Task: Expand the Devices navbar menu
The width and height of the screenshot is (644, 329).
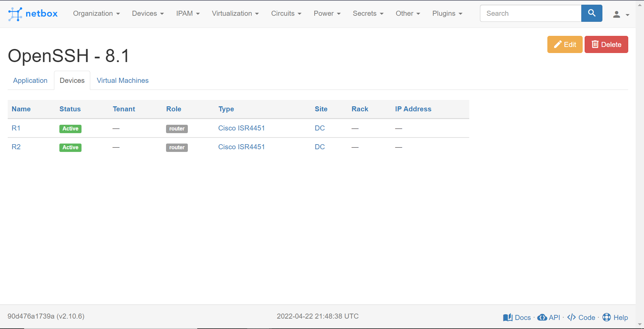Action: [x=148, y=13]
